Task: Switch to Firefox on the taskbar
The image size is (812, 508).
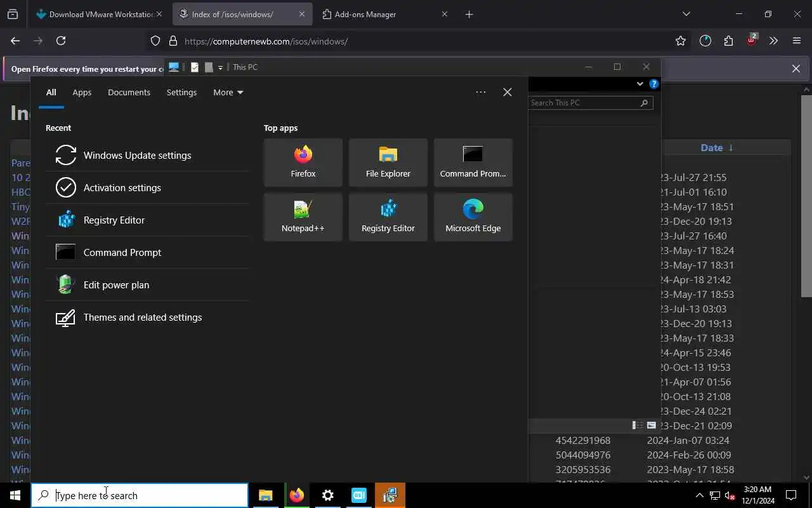Action: 297,495
